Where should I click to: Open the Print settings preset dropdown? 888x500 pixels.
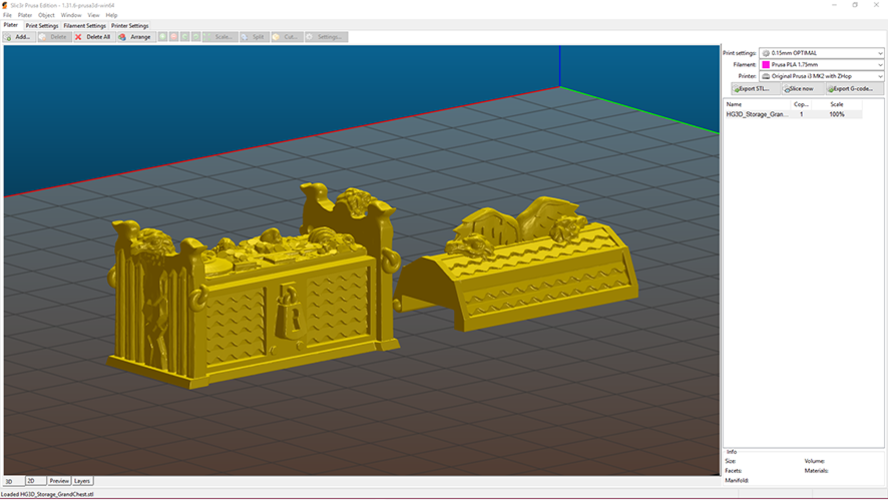[822, 53]
